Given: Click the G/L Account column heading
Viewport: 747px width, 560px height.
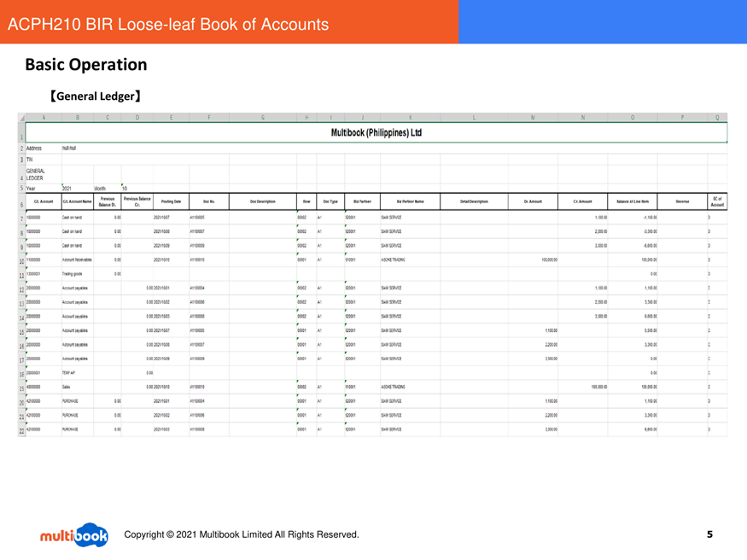Looking at the screenshot, I should (x=44, y=202).
